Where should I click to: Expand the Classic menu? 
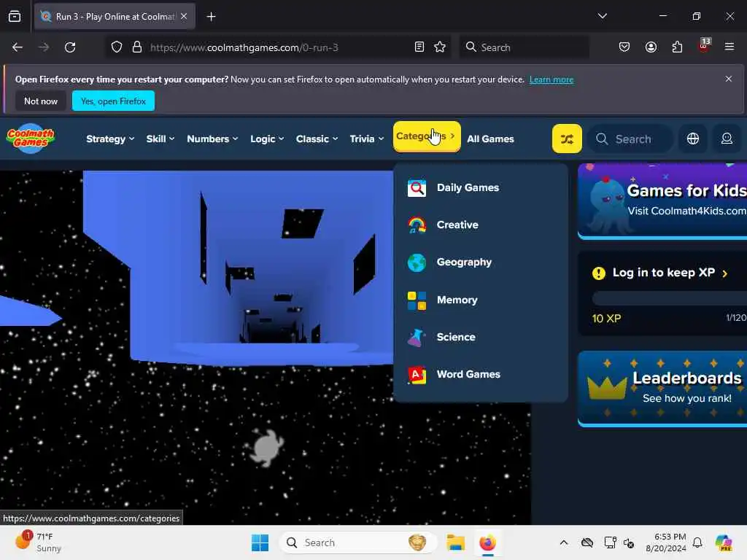317,139
